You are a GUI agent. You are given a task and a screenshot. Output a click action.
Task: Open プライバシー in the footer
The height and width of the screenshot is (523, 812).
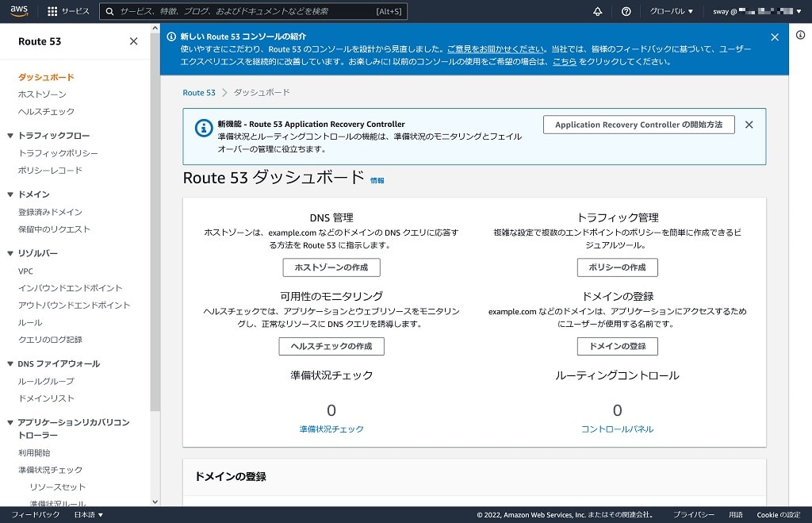click(693, 515)
